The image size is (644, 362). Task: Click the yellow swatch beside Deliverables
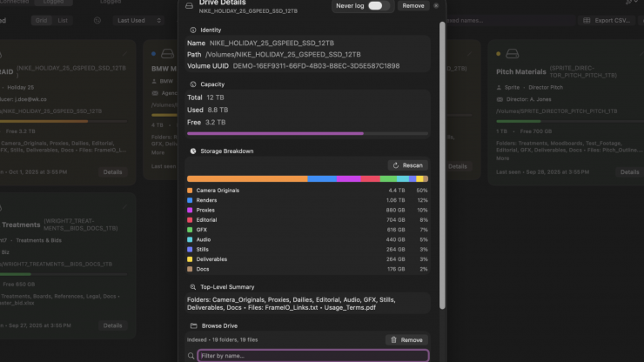190,259
